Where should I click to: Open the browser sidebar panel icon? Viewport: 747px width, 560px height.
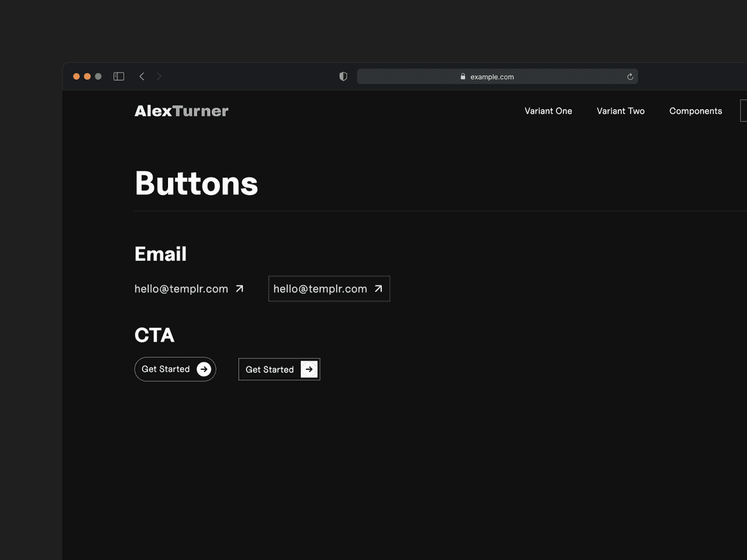[118, 76]
